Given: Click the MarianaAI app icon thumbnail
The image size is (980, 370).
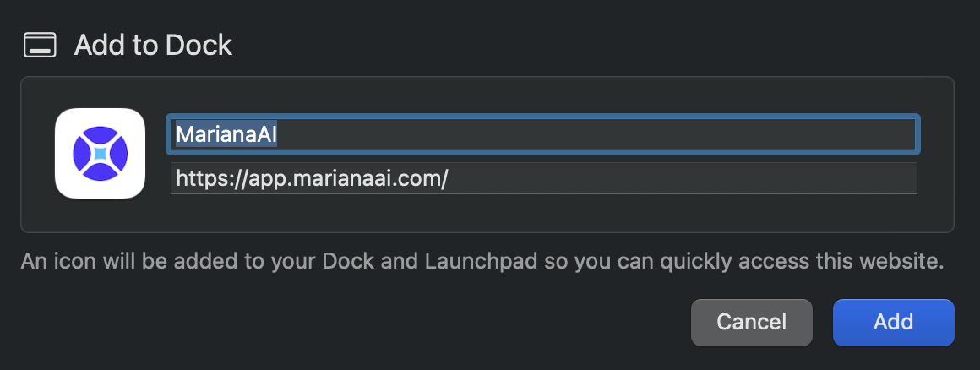Looking at the screenshot, I should coord(100,154).
